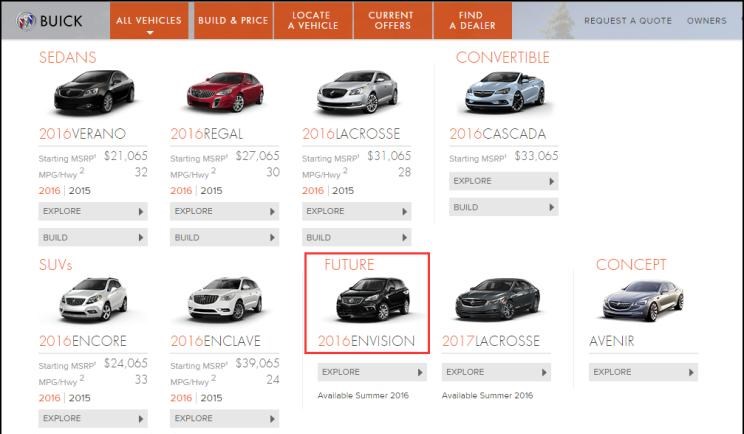Explore the 2016 Regal
Image resolution: width=744 pixels, height=434 pixels.
click(224, 211)
